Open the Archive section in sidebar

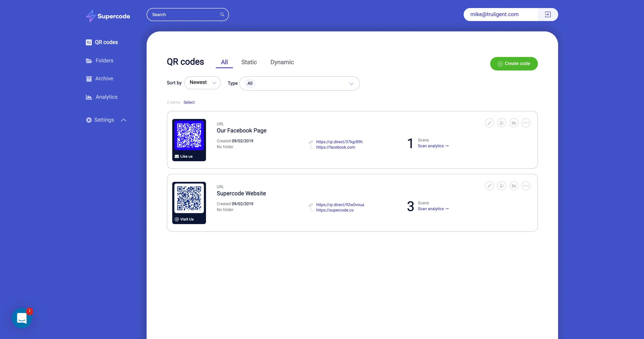point(104,79)
